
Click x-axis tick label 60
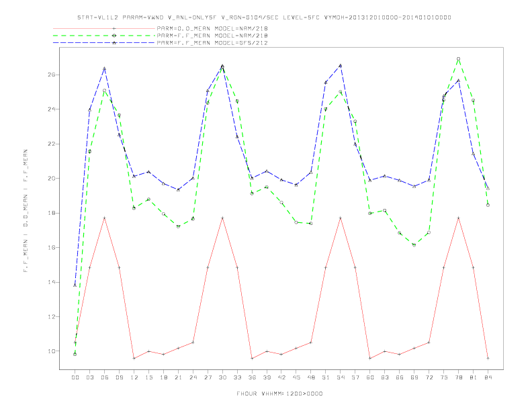point(370,377)
